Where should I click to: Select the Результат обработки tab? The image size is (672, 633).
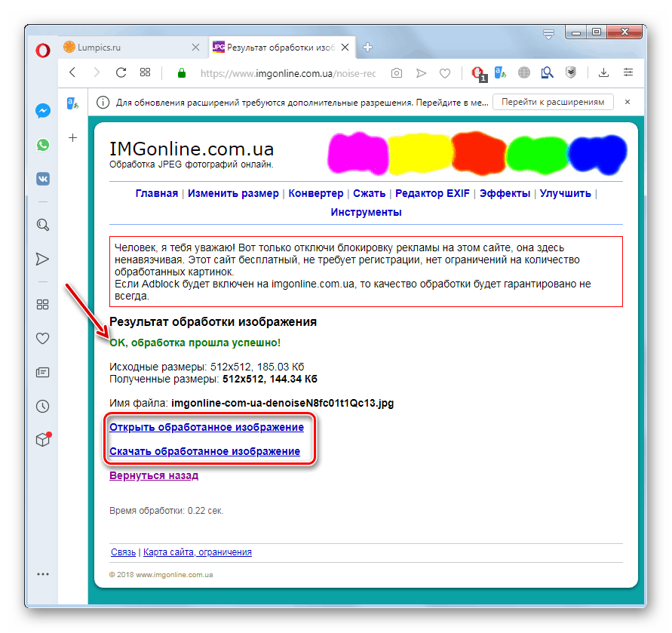pyautogui.click(x=281, y=48)
